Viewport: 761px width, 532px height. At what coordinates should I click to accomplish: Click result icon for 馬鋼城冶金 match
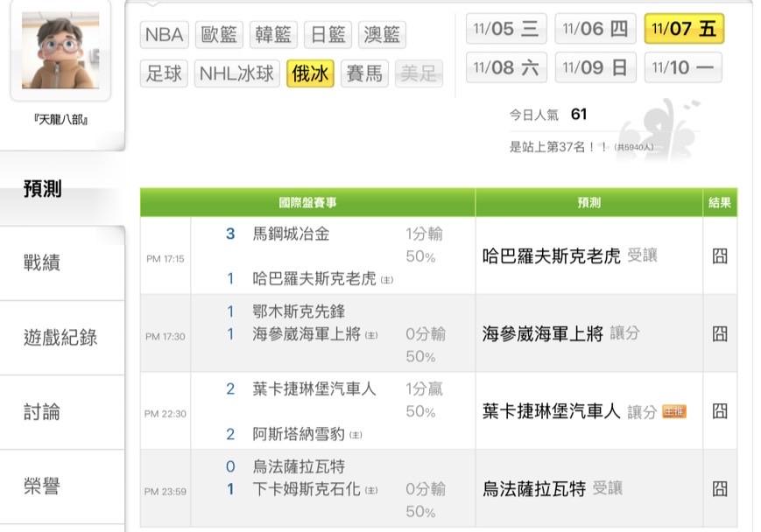point(720,255)
